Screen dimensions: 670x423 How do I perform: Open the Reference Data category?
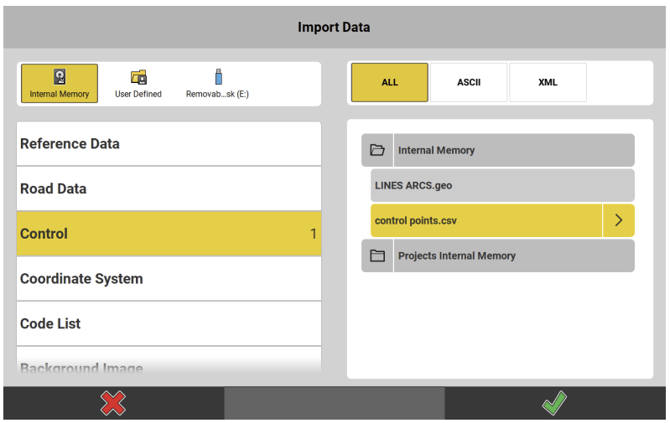point(169,144)
